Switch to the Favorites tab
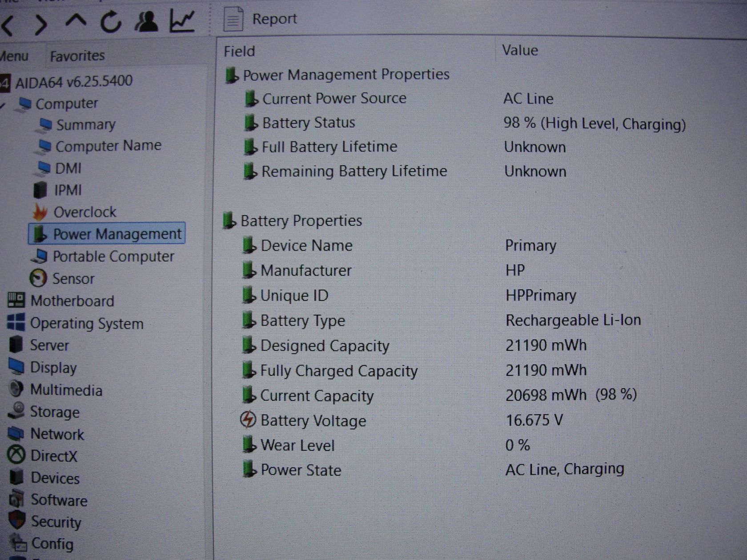Viewport: 747px width, 560px height. coord(77,56)
